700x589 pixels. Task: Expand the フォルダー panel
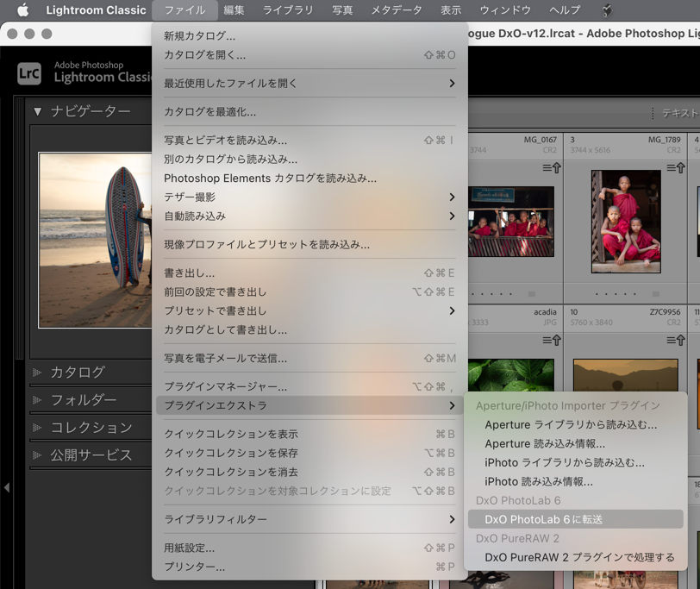click(x=37, y=399)
